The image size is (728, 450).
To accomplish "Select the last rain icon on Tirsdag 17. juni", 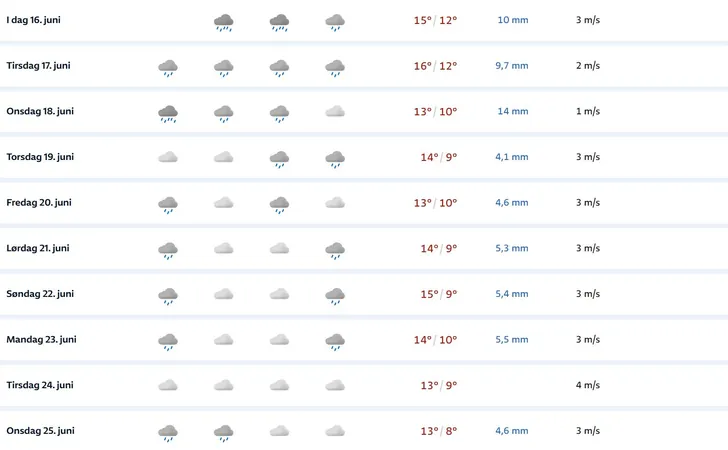I will tap(335, 68).
